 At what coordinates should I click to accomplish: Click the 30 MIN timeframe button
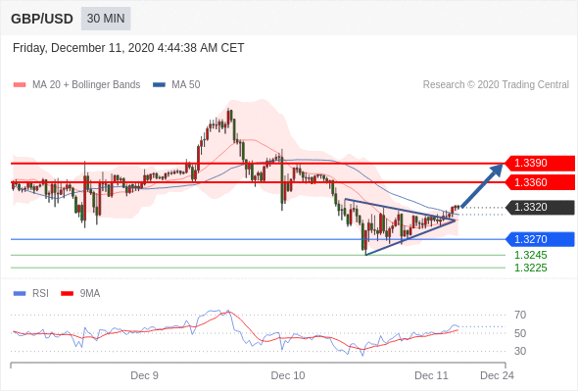(106, 19)
